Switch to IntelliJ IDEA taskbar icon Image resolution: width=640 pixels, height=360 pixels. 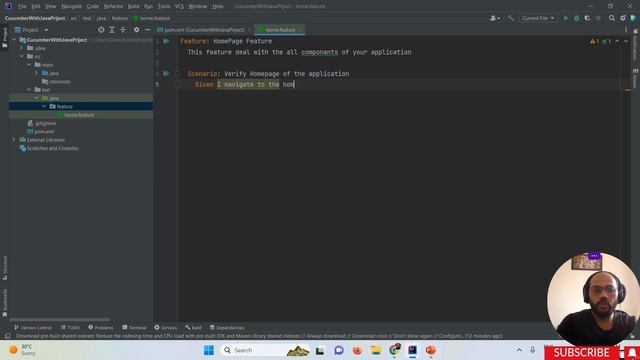coord(412,350)
